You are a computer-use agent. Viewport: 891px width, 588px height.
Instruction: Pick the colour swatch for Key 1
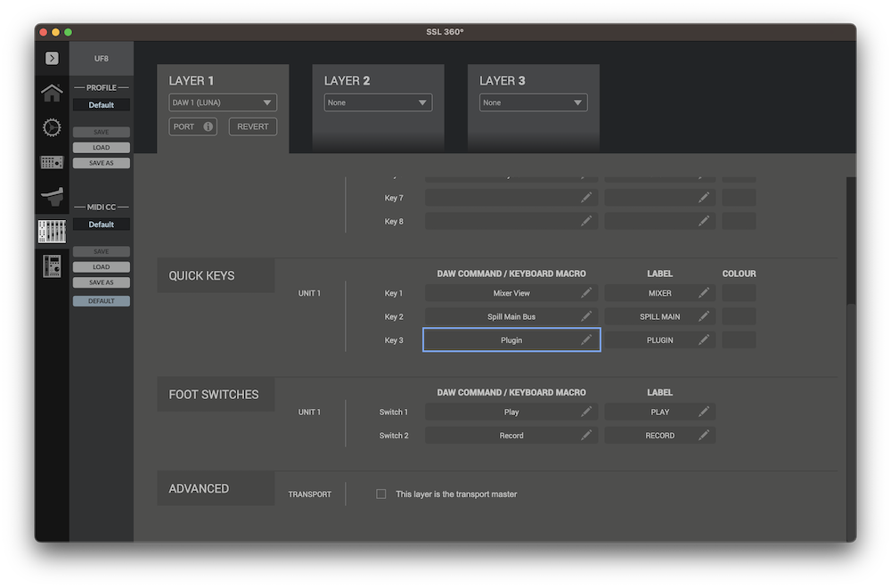739,293
